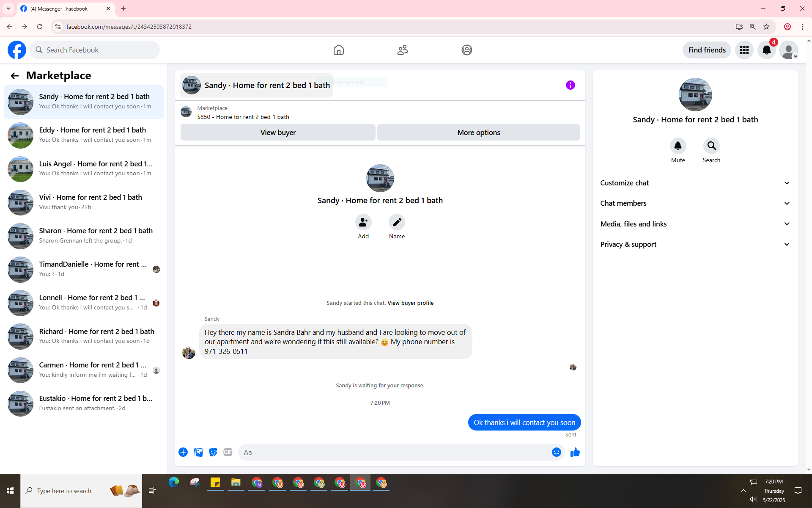The width and height of the screenshot is (812, 508).
Task: Reload the page in Chrome
Action: 40,27
